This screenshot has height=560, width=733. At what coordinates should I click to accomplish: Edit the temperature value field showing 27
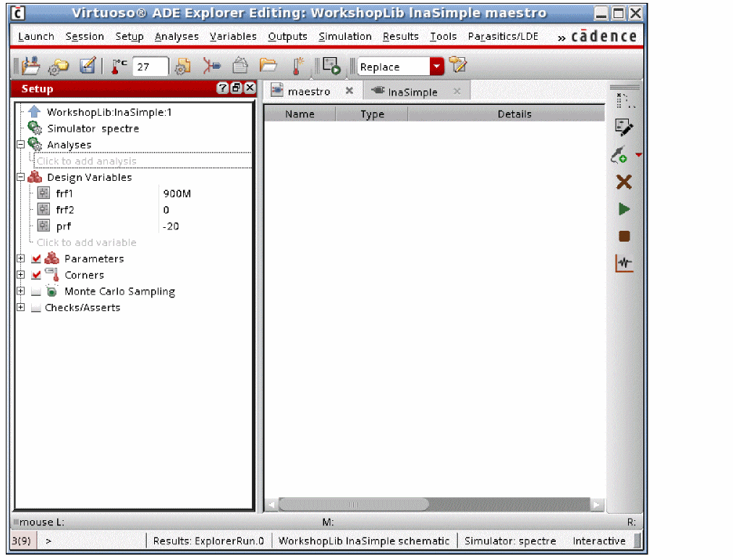pyautogui.click(x=150, y=67)
